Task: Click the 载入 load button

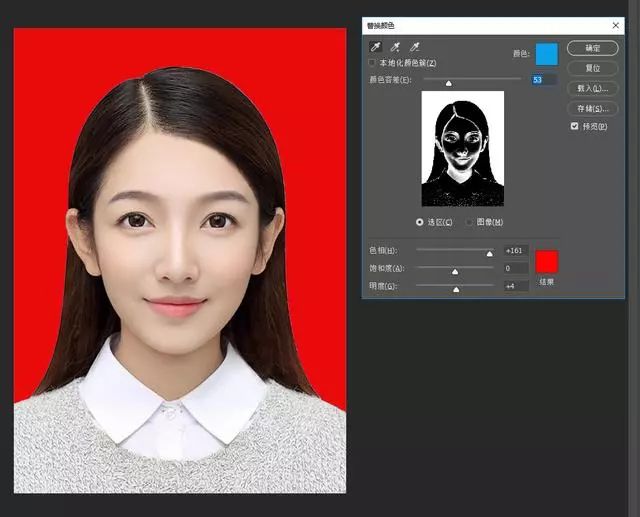Action: click(x=592, y=88)
